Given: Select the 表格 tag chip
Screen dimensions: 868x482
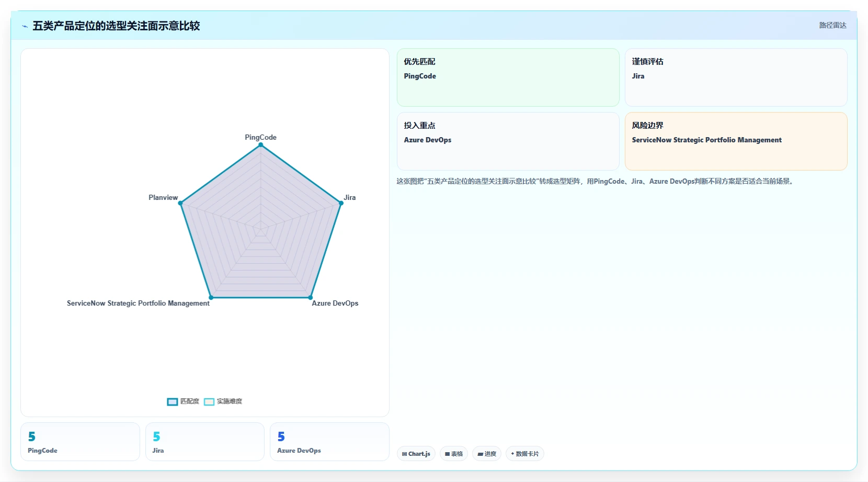Looking at the screenshot, I should tap(453, 454).
